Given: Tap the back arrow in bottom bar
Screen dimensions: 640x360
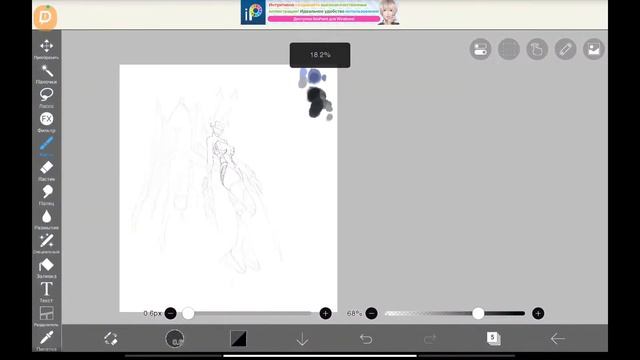Looking at the screenshot, I should (558, 338).
